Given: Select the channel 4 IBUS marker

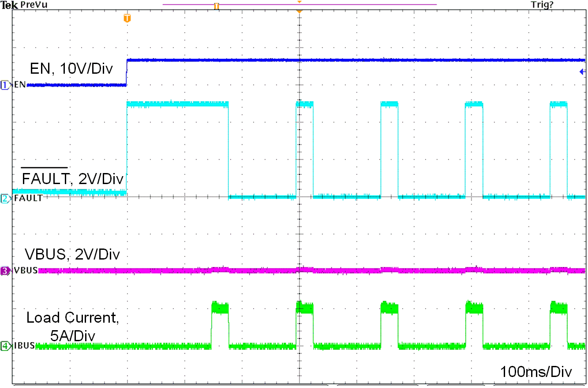Looking at the screenshot, I should [x=4, y=347].
